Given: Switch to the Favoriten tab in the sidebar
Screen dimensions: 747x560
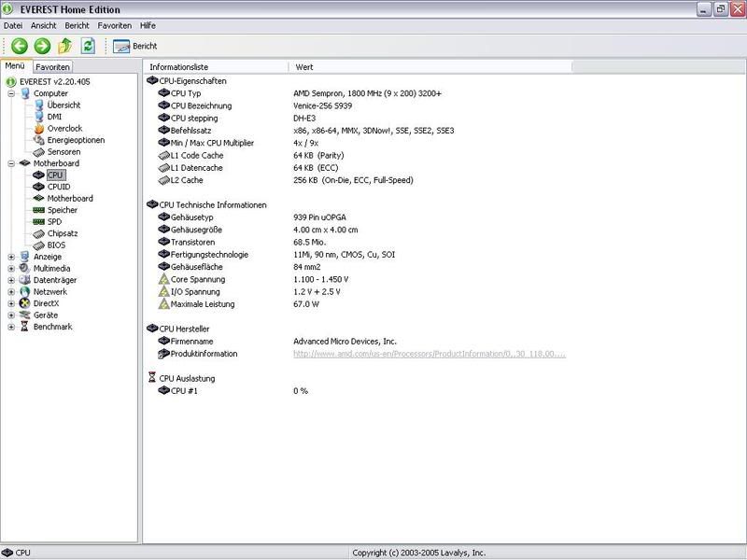Looking at the screenshot, I should point(52,67).
